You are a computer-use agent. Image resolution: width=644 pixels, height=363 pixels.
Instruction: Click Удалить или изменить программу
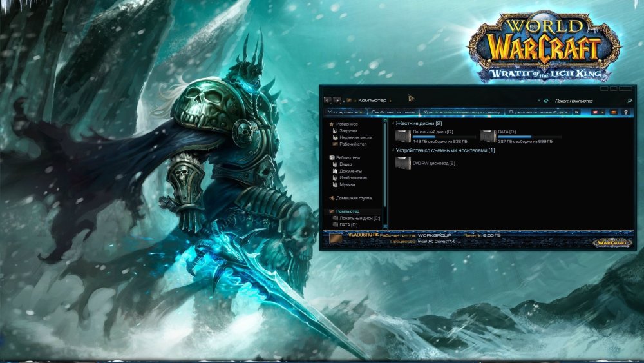click(462, 112)
